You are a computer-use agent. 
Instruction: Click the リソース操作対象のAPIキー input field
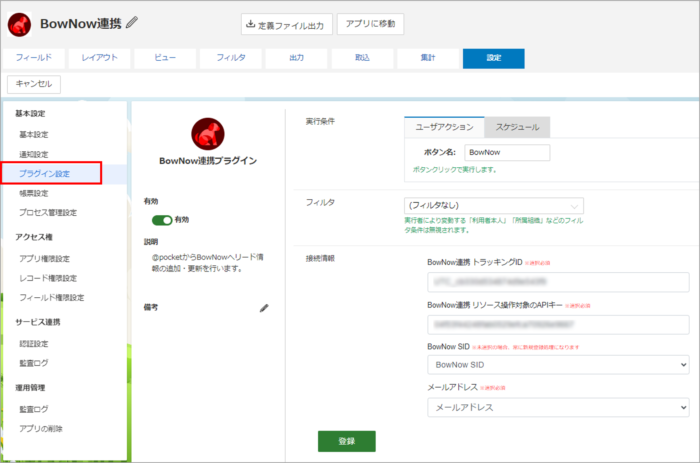[558, 325]
